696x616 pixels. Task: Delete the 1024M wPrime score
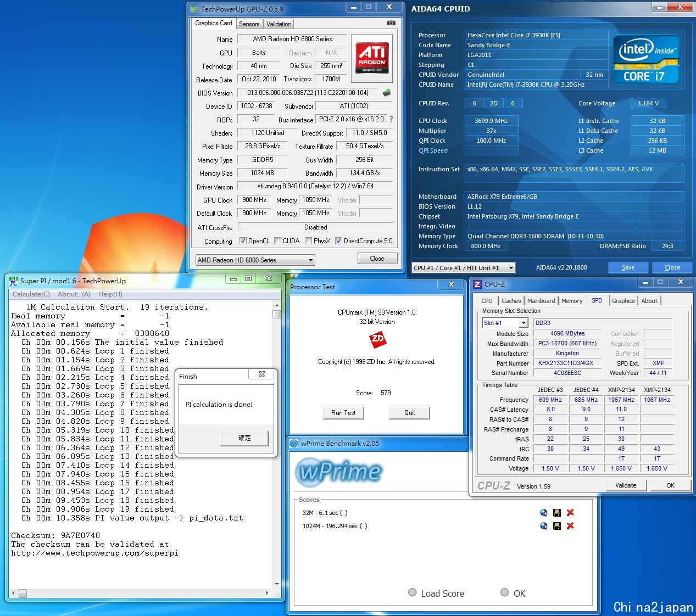[570, 526]
